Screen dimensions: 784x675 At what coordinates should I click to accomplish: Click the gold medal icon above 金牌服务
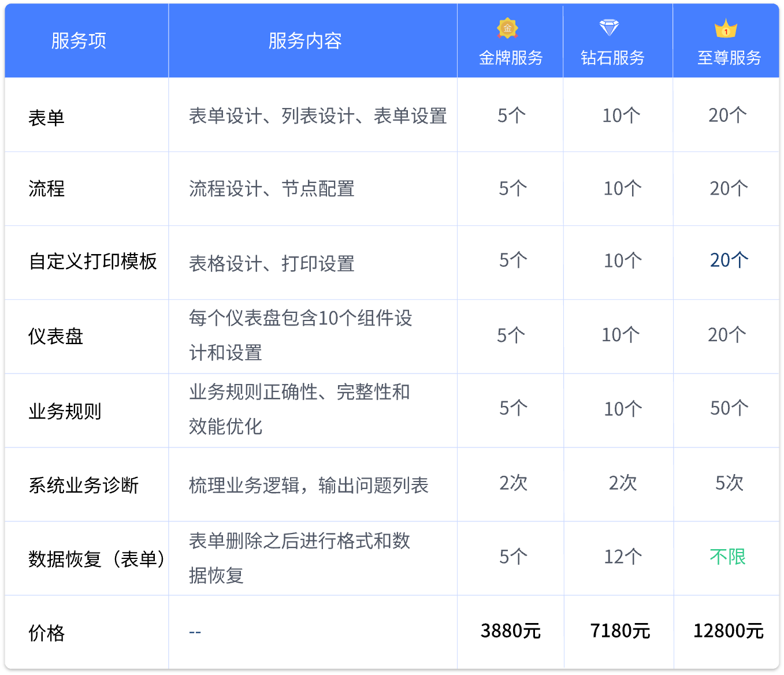pyautogui.click(x=507, y=28)
